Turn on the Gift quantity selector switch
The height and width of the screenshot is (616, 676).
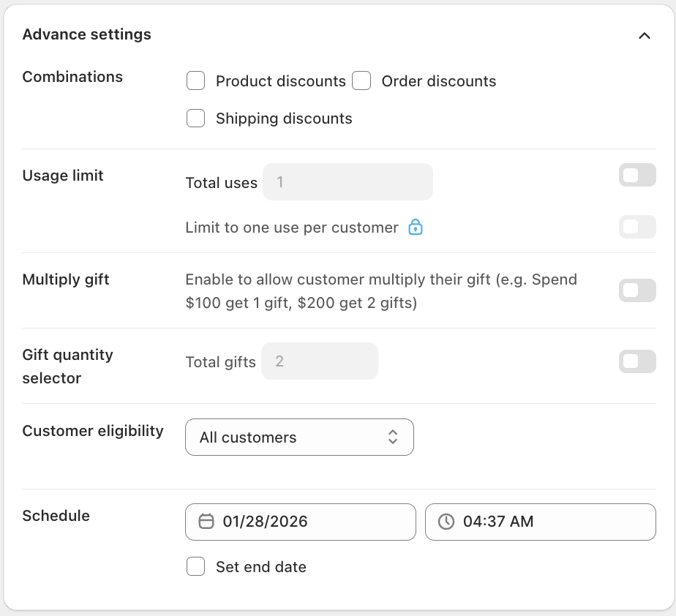[637, 361]
